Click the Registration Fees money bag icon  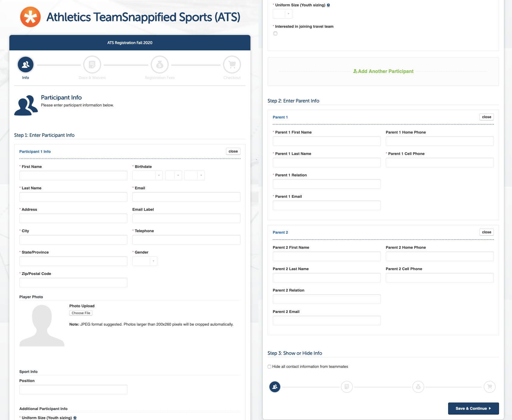[159, 65]
